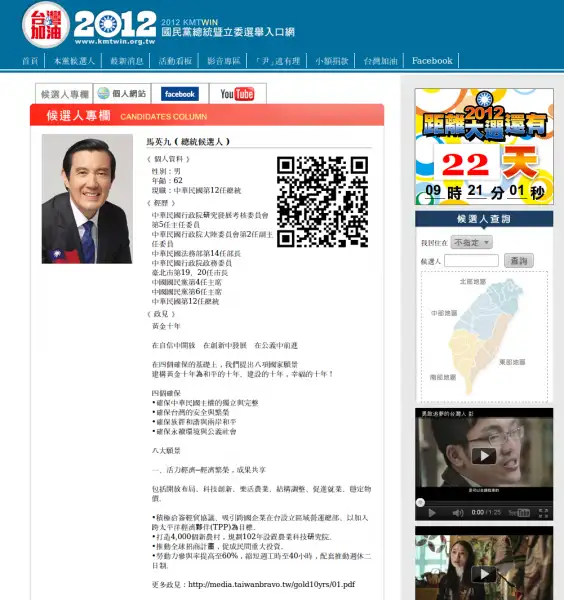The image size is (564, 600).
Task: Open the 本黨候選人 menu item
Action: click(74, 61)
